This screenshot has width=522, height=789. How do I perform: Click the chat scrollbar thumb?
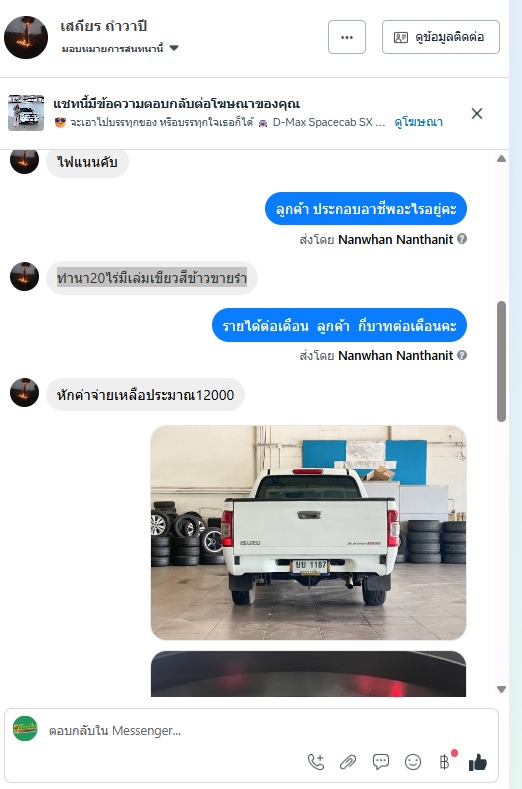(x=501, y=361)
